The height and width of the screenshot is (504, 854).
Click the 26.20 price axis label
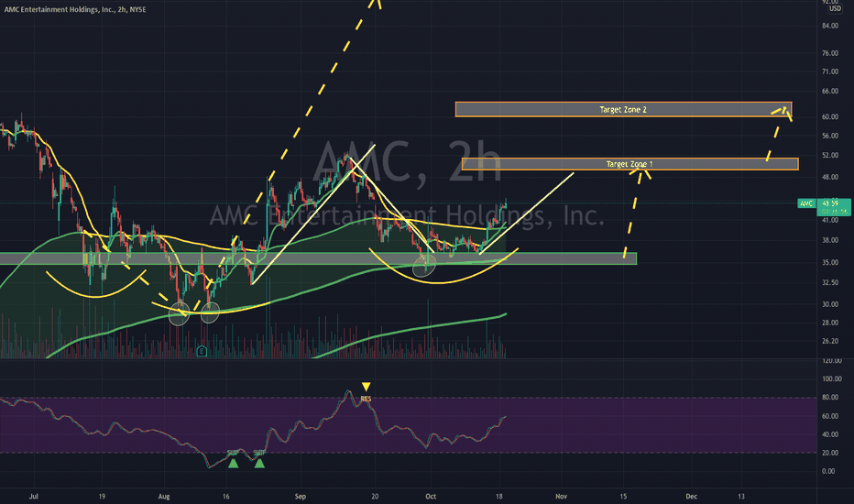pos(830,341)
